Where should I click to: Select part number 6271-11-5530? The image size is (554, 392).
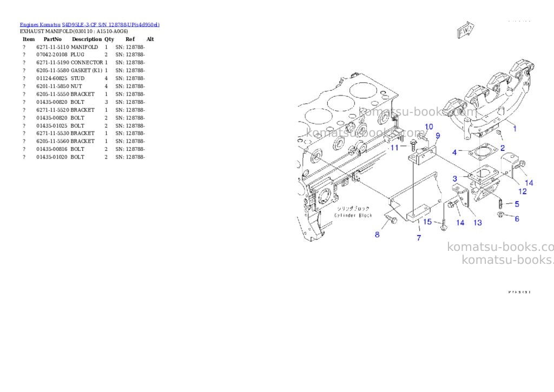click(52, 133)
